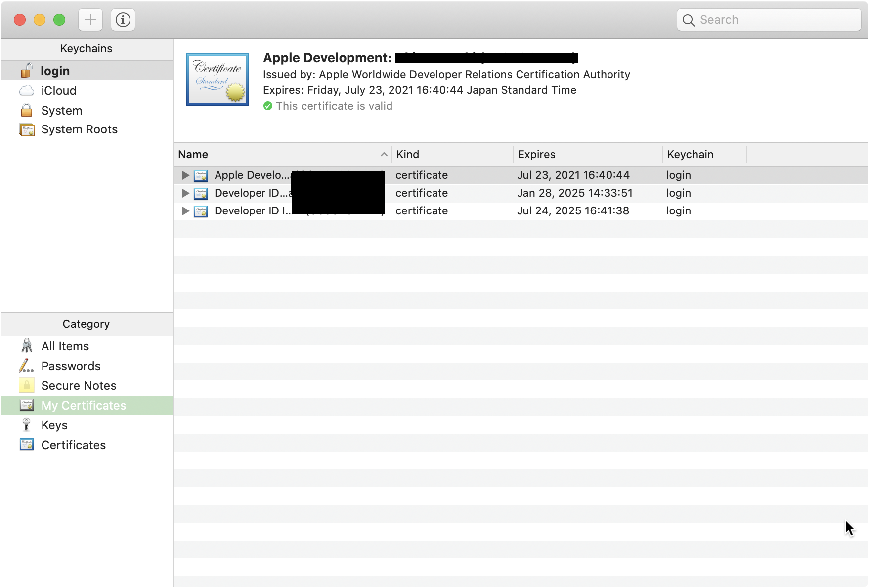Select the System keychain
This screenshot has width=869, height=588.
87,110
